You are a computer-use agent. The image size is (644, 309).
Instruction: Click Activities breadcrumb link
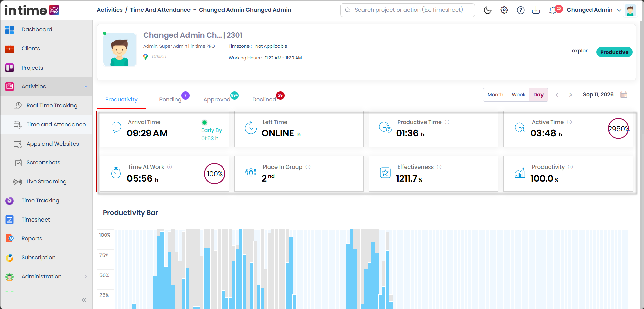[110, 10]
